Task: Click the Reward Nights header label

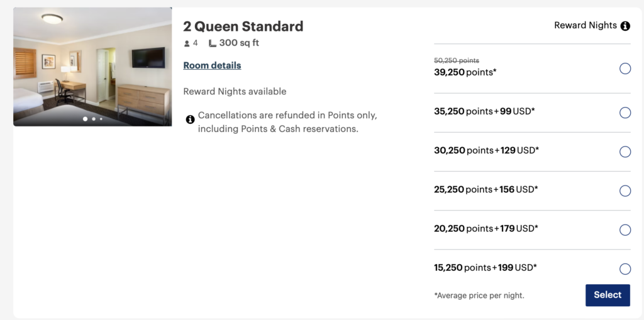Action: point(585,26)
